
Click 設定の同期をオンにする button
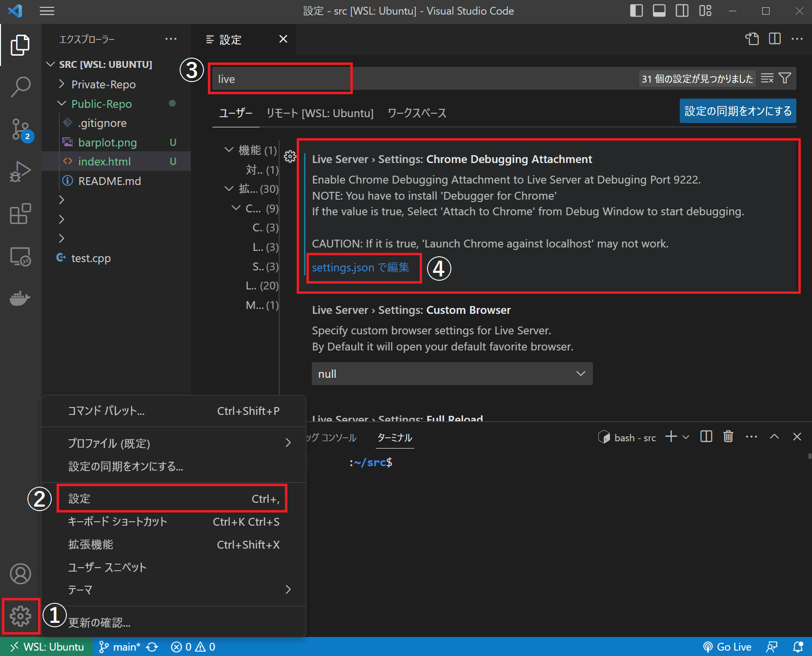(x=738, y=111)
